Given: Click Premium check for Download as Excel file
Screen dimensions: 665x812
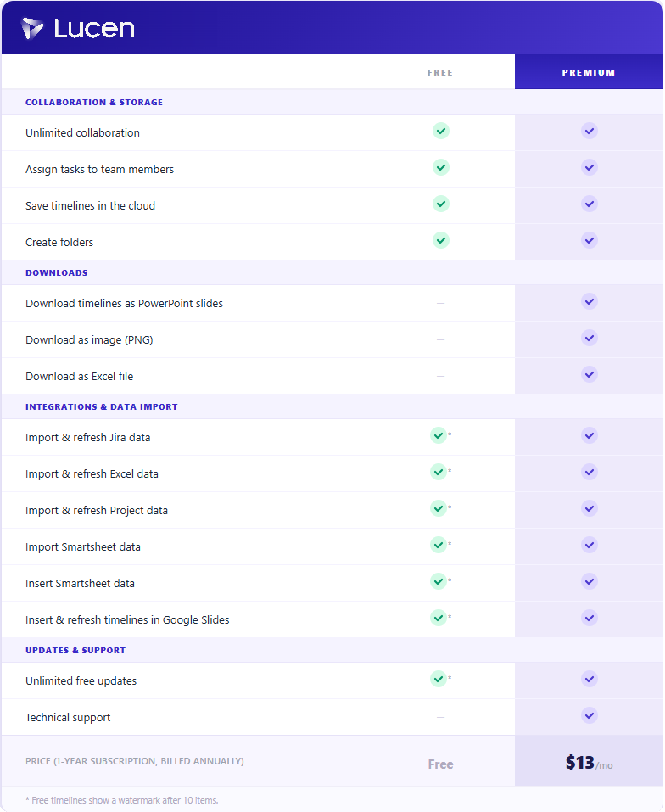Looking at the screenshot, I should point(589,374).
